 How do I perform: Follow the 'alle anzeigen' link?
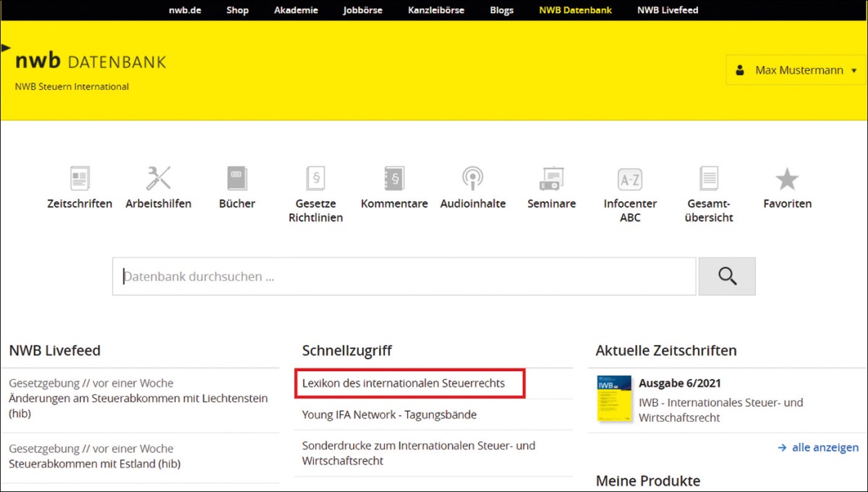[x=818, y=448]
